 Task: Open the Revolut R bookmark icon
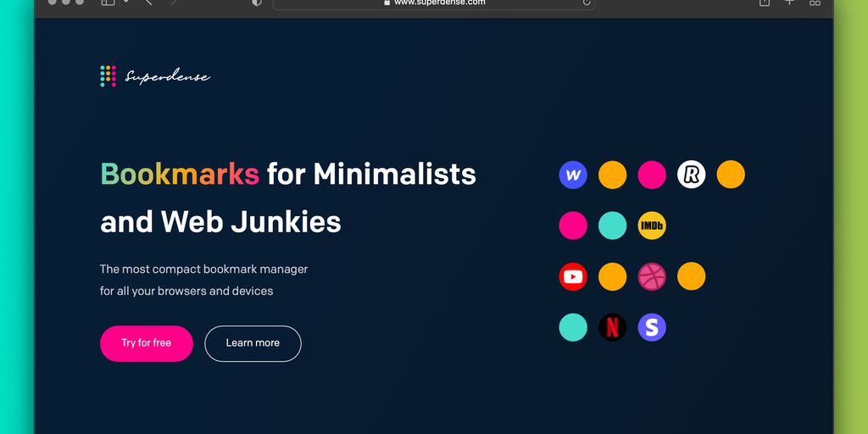point(692,175)
